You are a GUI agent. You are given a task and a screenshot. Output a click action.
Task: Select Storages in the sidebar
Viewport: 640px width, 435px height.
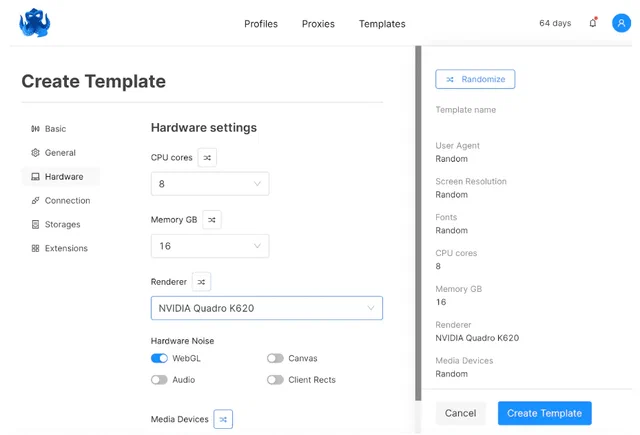(62, 224)
